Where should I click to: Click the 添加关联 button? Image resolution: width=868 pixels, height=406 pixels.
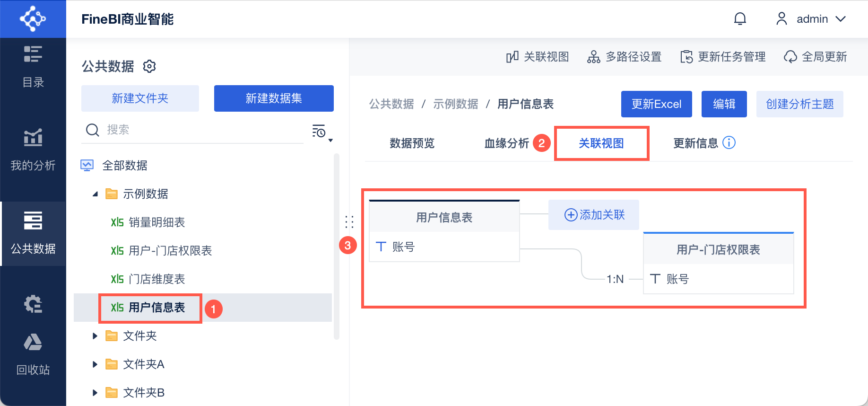tap(594, 215)
